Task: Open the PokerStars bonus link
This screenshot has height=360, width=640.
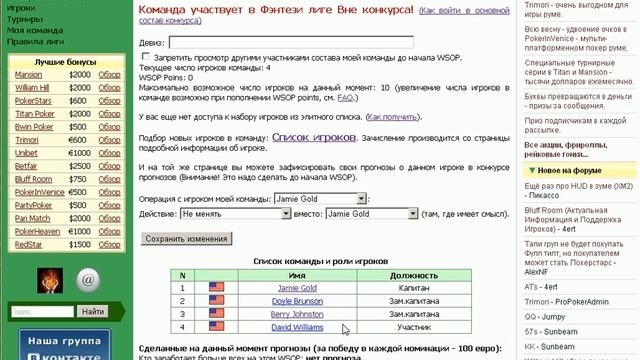Action: pyautogui.click(x=33, y=101)
